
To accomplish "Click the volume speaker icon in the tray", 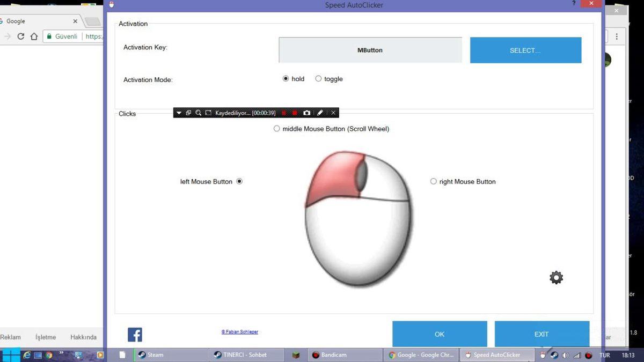I will point(566,355).
